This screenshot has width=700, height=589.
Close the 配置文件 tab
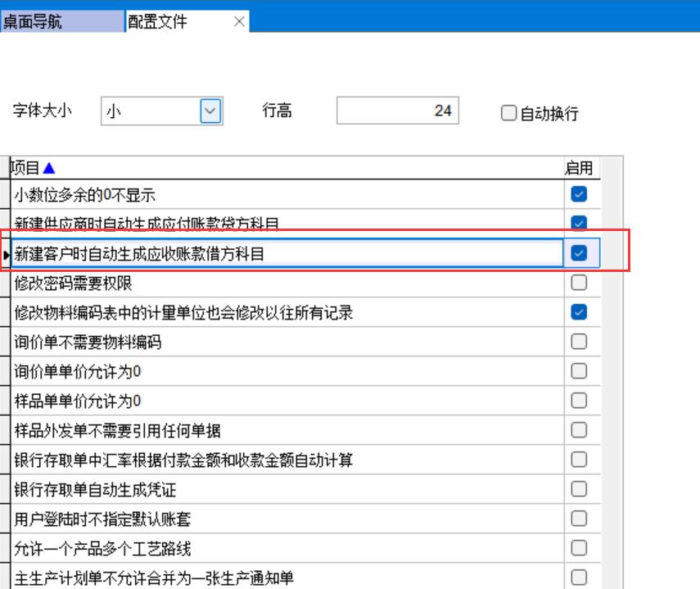239,22
